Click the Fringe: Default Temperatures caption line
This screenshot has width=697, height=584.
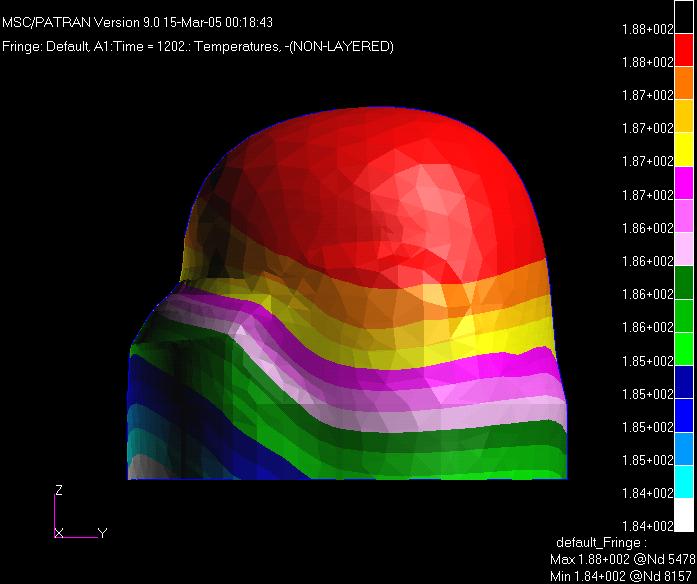click(x=198, y=46)
